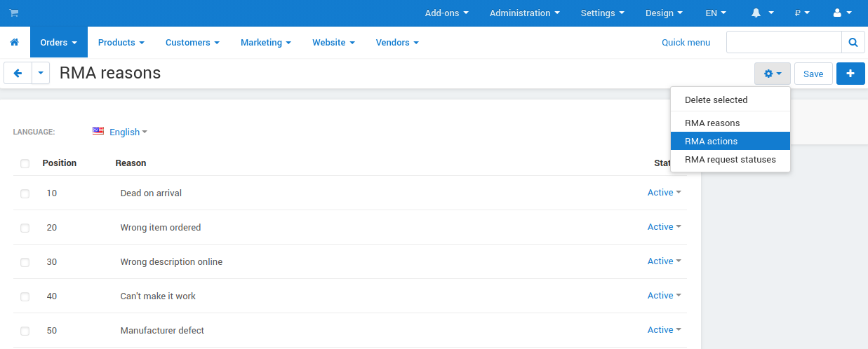This screenshot has height=349, width=868.
Task: Toggle the select-all checkbox in header
Action: [25, 163]
